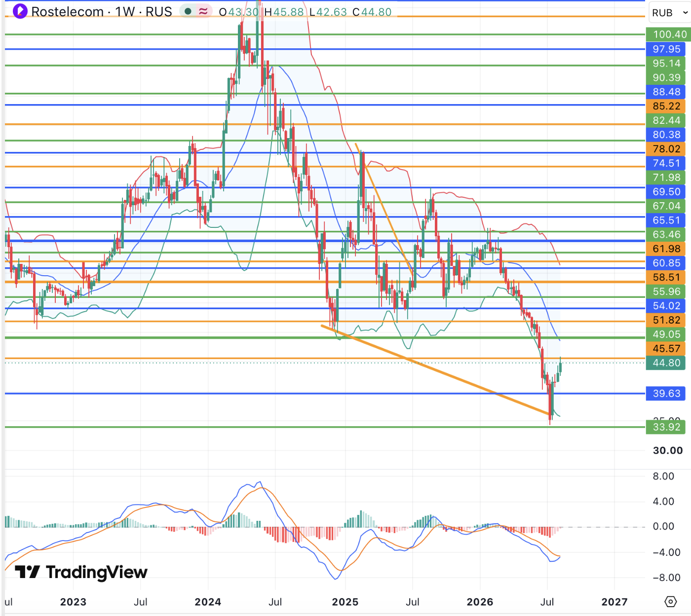This screenshot has height=616, width=691.
Task: Click the 61.98 orange price label
Action: click(x=666, y=249)
